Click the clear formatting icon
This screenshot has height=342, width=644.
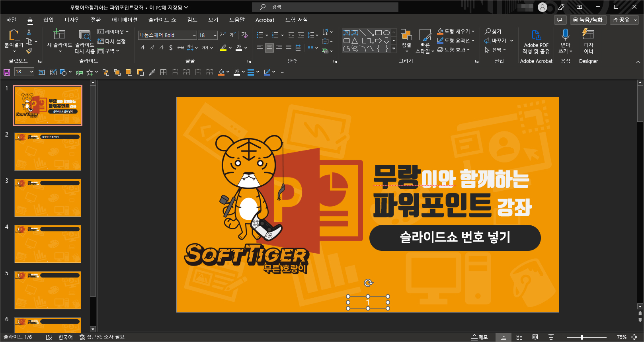pos(244,35)
